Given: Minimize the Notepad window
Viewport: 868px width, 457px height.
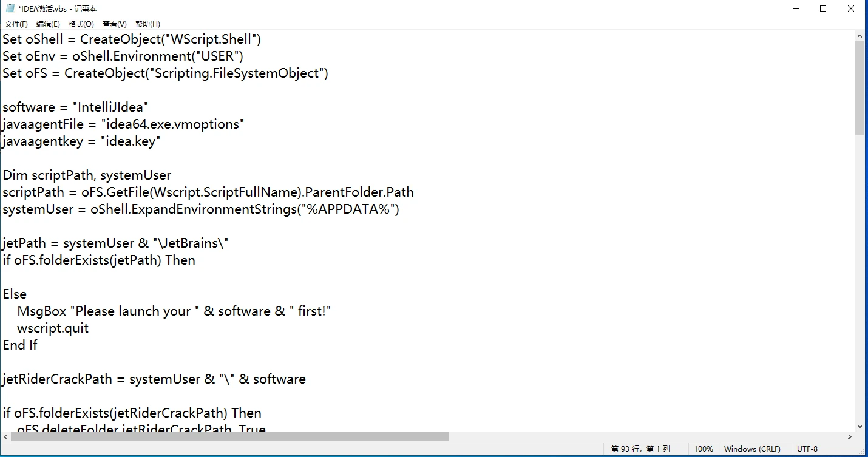Looking at the screenshot, I should click(x=795, y=8).
